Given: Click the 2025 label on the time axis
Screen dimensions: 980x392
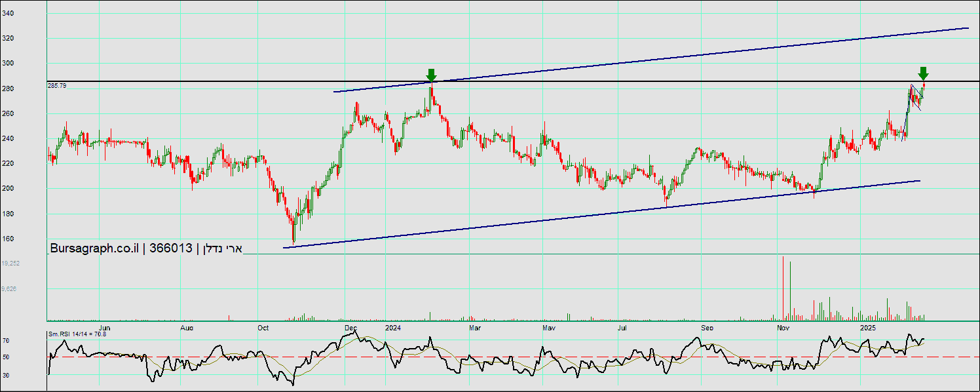Looking at the screenshot, I should tap(867, 326).
